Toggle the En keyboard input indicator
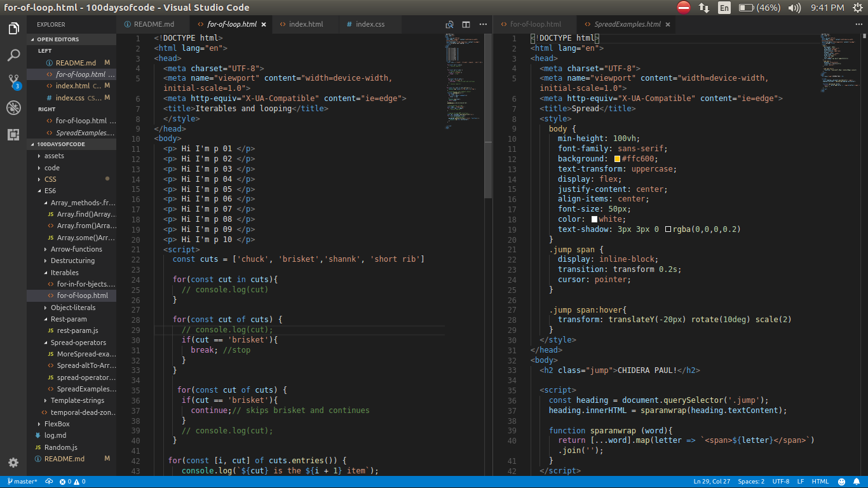Image resolution: width=868 pixels, height=488 pixels. tap(724, 8)
